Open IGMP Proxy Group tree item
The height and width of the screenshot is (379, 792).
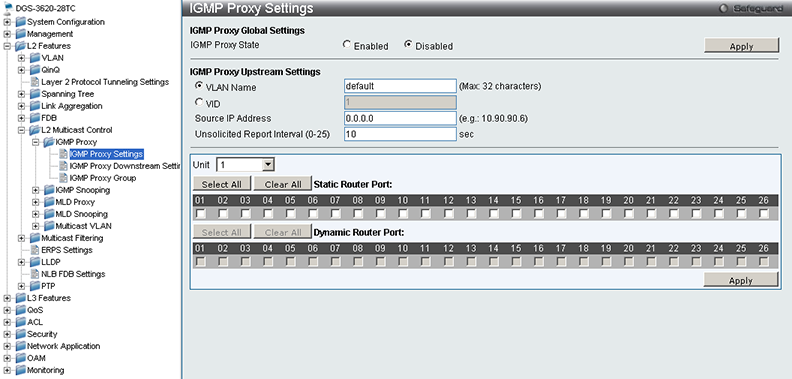(103, 178)
